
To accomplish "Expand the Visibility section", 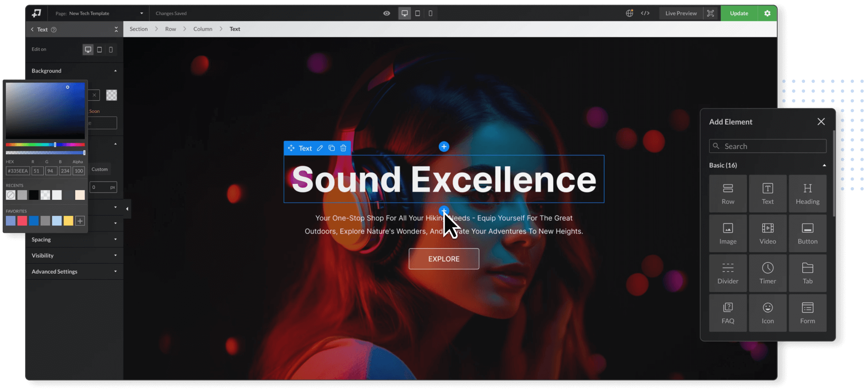I will click(74, 255).
